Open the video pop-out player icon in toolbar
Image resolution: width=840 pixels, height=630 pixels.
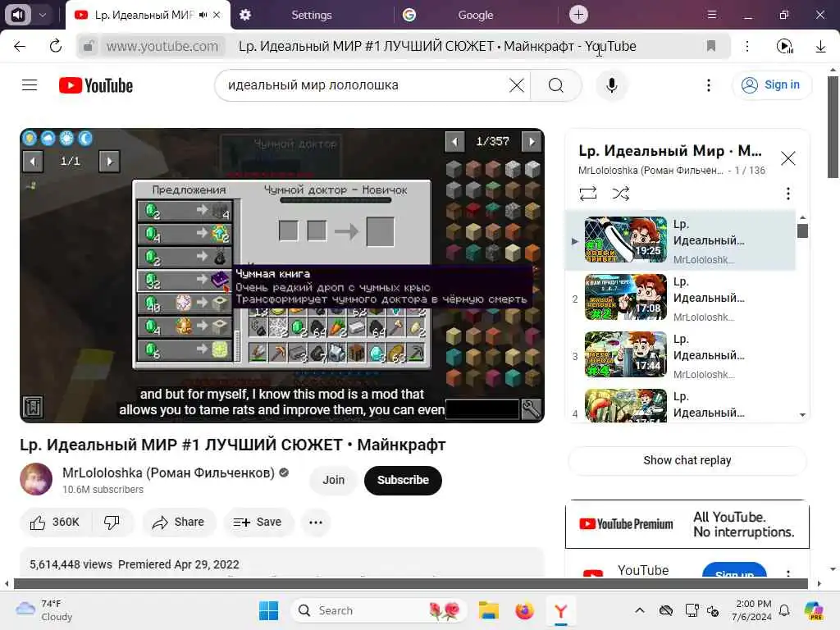click(x=785, y=46)
